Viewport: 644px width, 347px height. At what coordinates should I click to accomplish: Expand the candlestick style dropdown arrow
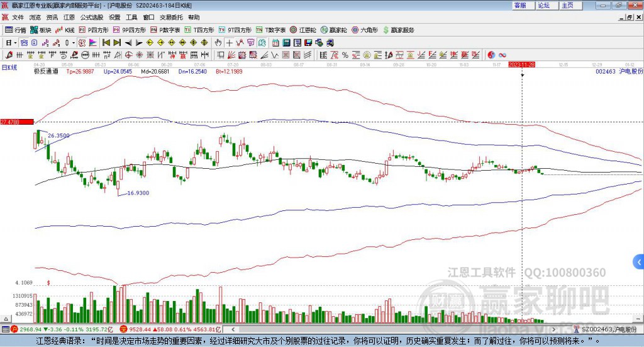pos(74,43)
